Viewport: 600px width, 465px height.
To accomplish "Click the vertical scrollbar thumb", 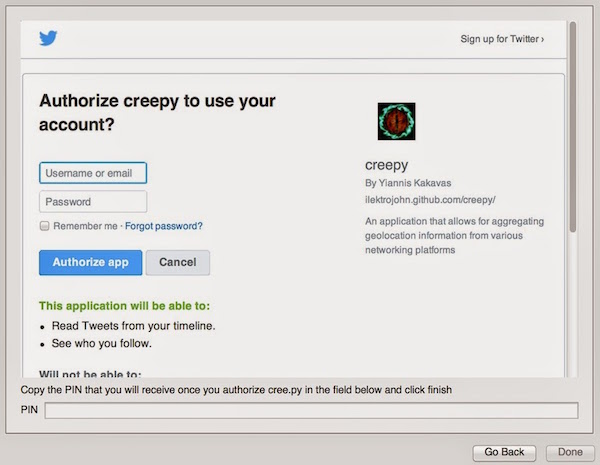I will click(572, 127).
